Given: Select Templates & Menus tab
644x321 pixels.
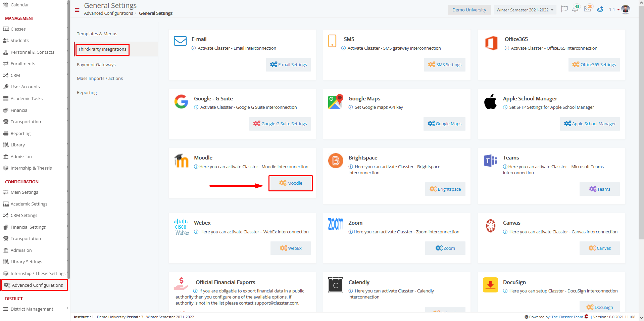Looking at the screenshot, I should click(x=97, y=34).
